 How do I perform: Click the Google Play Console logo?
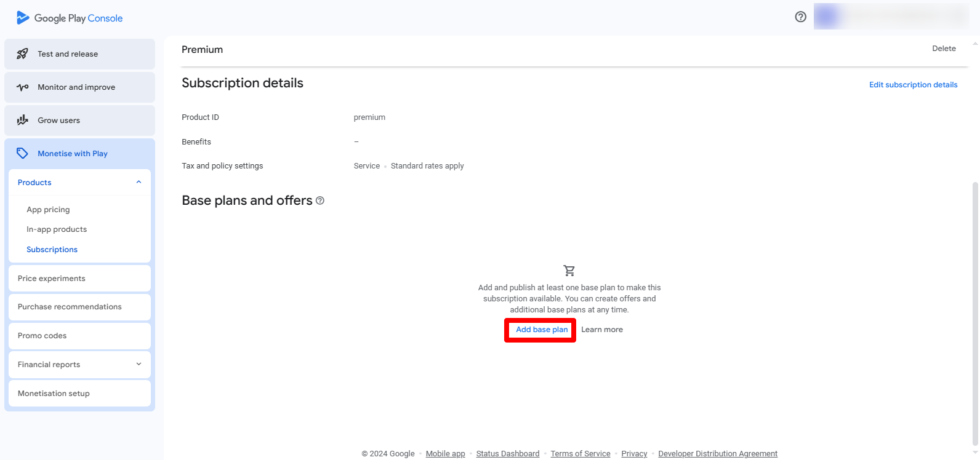(69, 18)
